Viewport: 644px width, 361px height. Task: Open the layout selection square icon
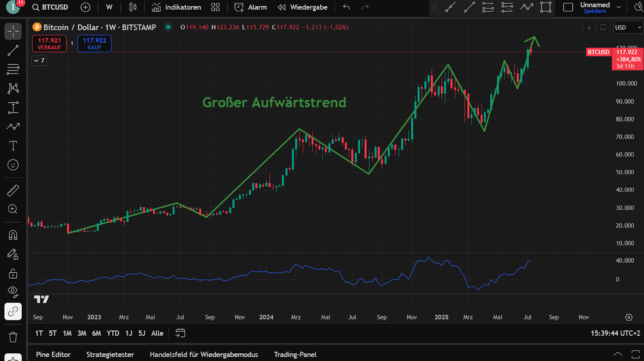pos(568,7)
